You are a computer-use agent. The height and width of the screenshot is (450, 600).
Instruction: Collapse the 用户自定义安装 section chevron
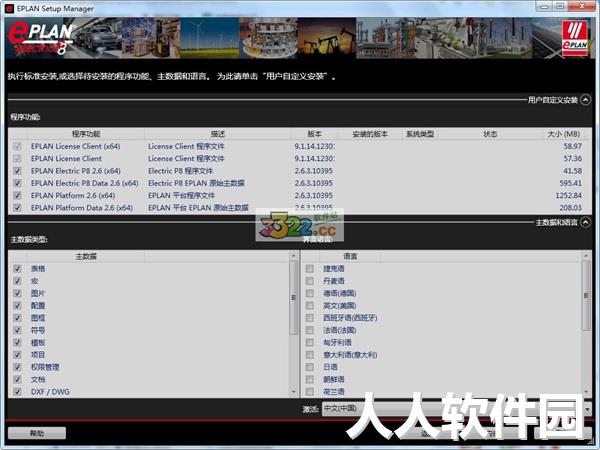(585, 100)
